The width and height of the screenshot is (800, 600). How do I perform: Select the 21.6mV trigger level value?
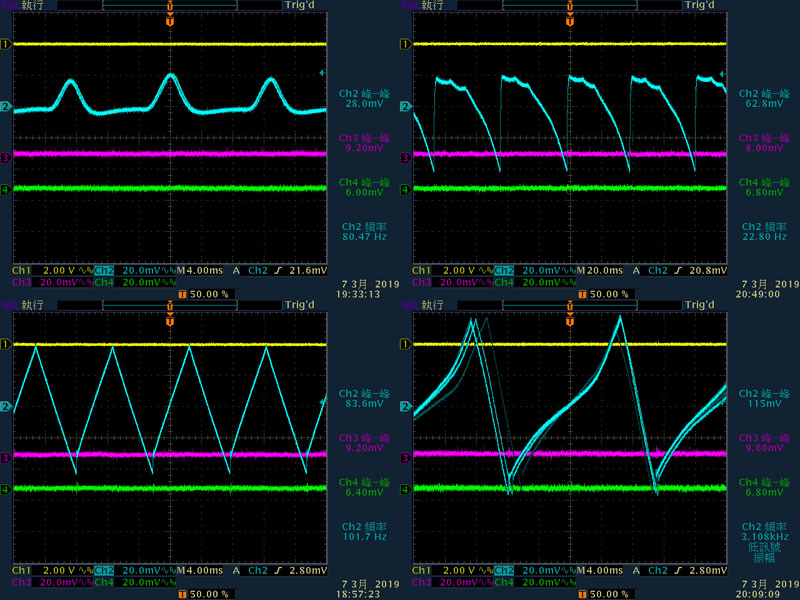tap(308, 270)
